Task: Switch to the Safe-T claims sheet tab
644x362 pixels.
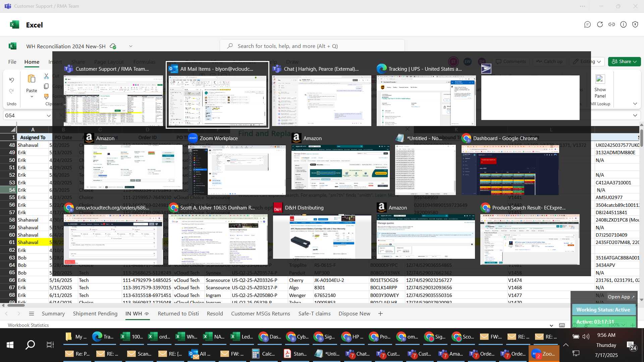Action: [x=314, y=314]
